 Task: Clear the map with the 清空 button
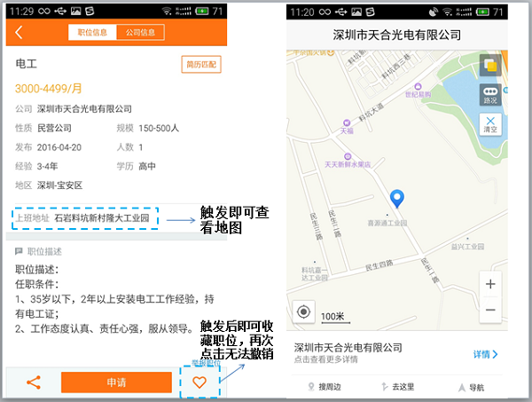[x=490, y=124]
